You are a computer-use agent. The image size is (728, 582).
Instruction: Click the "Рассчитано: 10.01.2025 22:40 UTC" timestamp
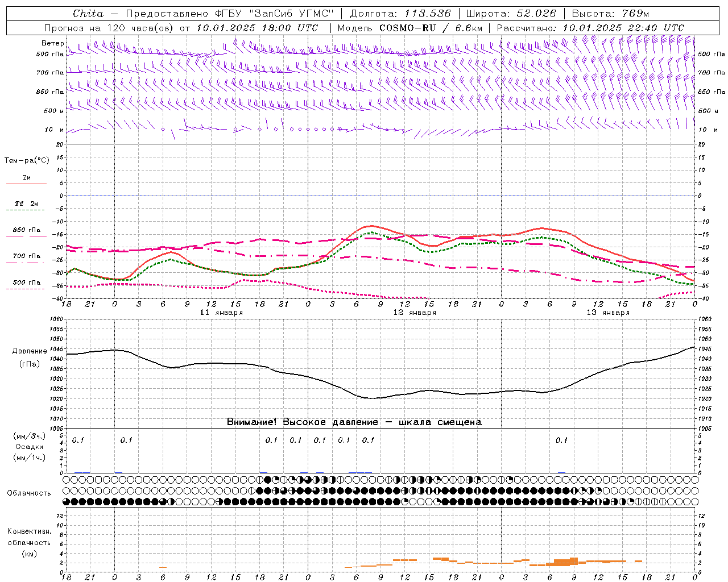point(590,28)
